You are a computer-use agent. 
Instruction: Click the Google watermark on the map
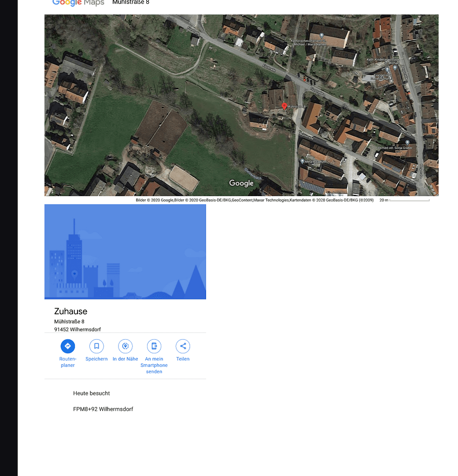pos(241,183)
